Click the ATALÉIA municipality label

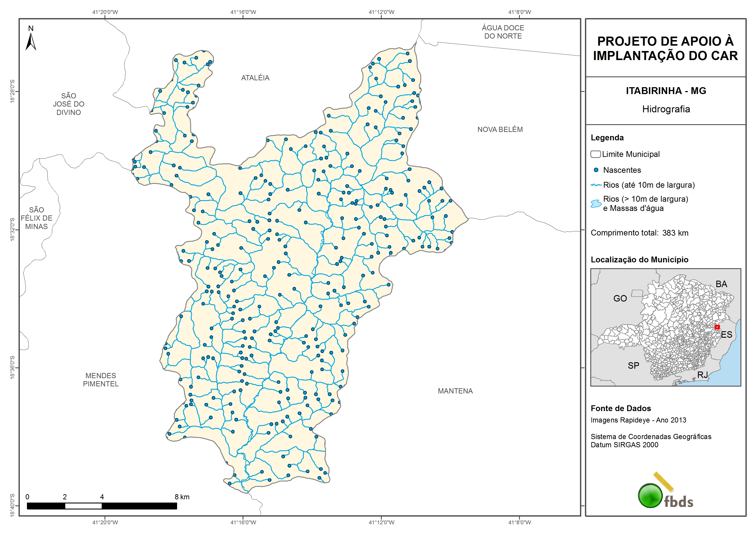coord(255,78)
